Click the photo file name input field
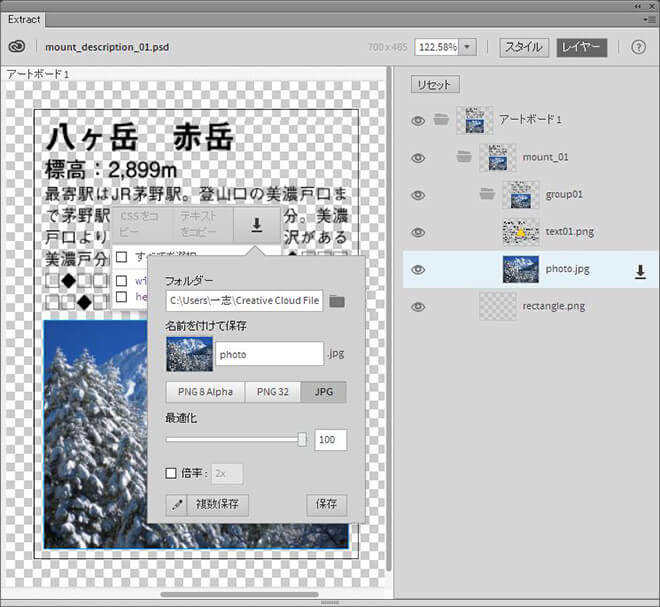The width and height of the screenshot is (660, 607). pos(268,353)
